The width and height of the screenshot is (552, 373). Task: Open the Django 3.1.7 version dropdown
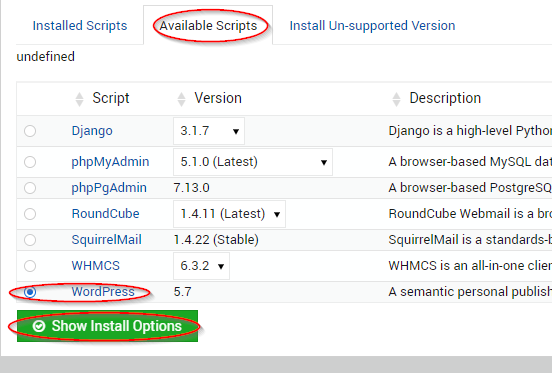pos(209,131)
